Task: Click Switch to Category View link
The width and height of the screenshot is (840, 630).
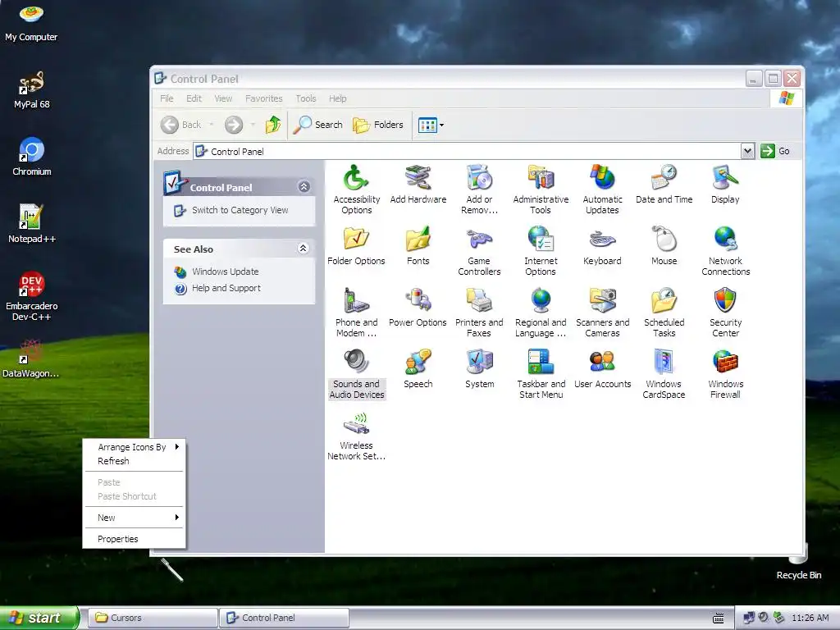Action: point(240,210)
